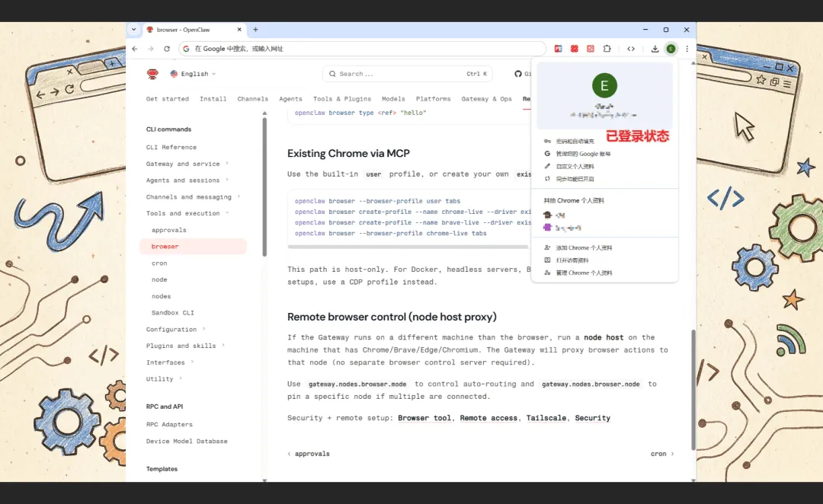
Task: Click the large E avatar in profile popup
Action: (604, 85)
